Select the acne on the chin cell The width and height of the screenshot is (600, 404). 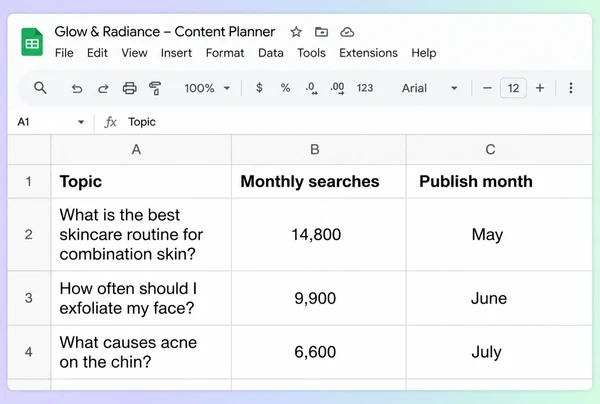141,352
